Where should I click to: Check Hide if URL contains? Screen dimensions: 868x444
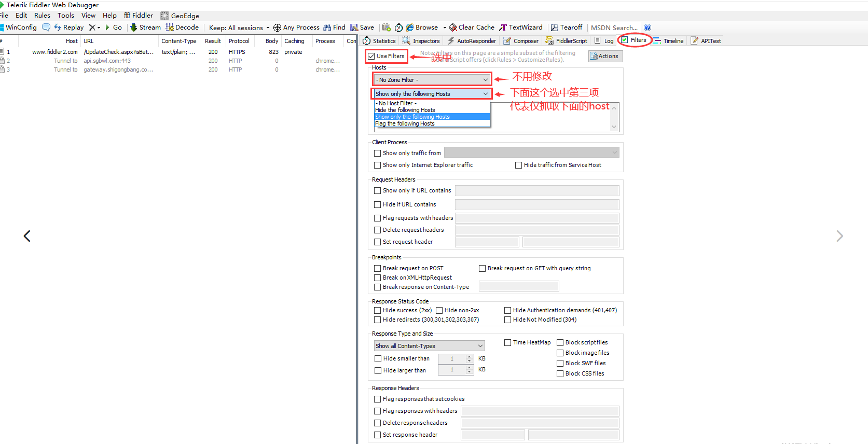tap(378, 204)
